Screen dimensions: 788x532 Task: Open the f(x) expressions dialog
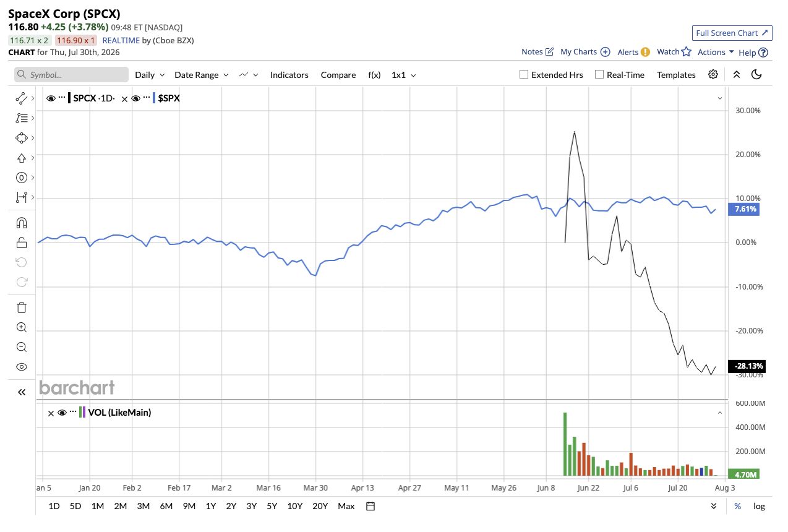(374, 75)
